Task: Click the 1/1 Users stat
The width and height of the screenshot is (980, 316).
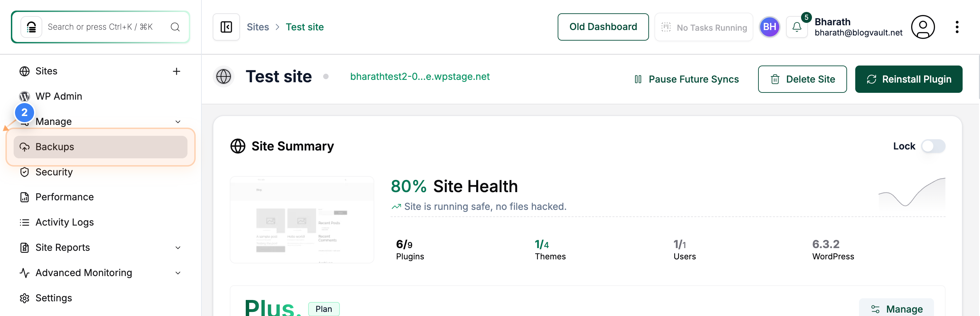Action: pos(684,250)
